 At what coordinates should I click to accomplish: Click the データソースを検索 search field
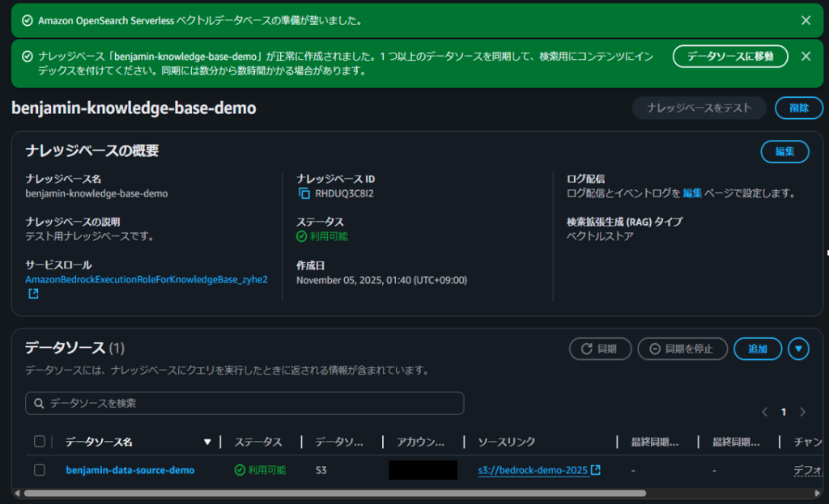pos(244,403)
